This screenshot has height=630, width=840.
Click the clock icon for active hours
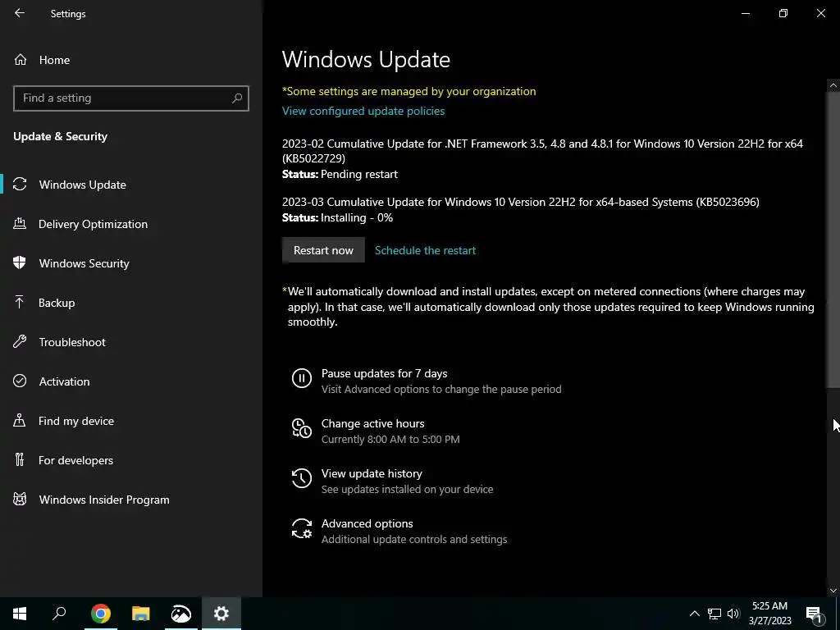click(302, 428)
